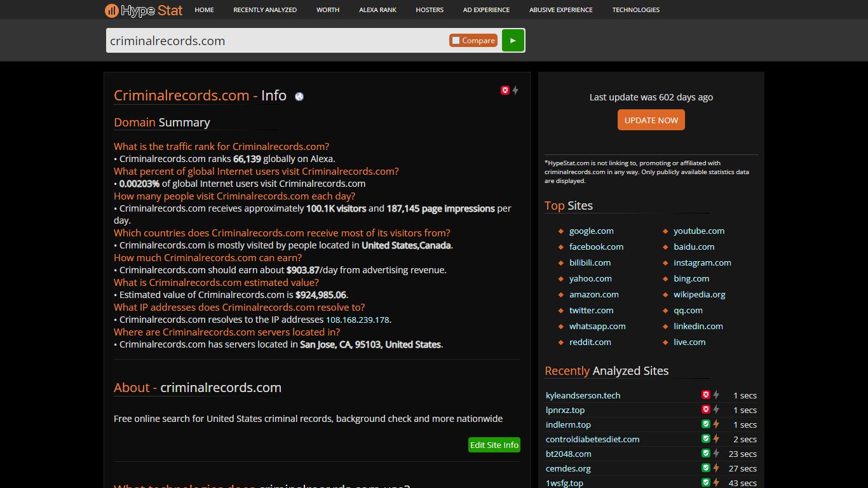
Task: Click the lightning icon for kyleandserson.tech
Action: point(716,395)
